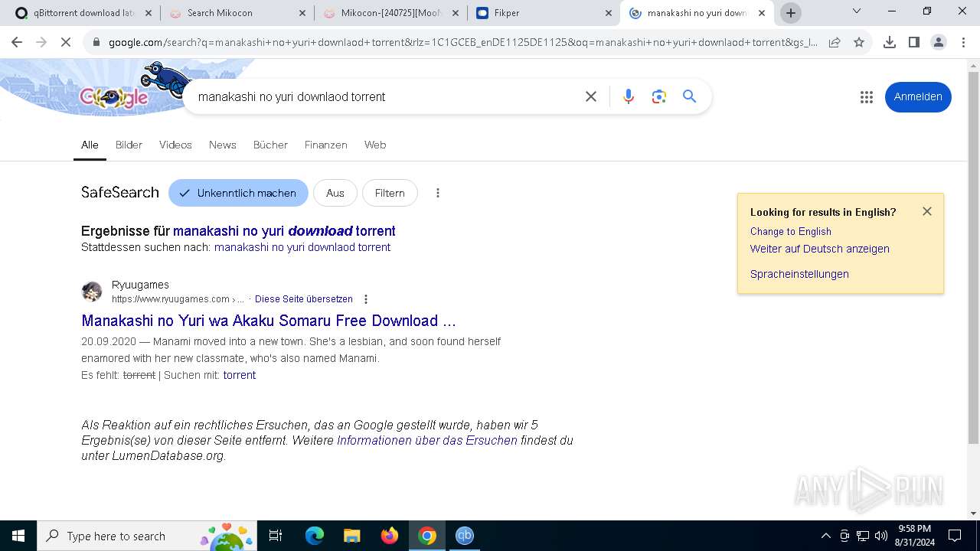Close the English results notice
Image resolution: width=980 pixels, height=551 pixels.
pyautogui.click(x=927, y=211)
